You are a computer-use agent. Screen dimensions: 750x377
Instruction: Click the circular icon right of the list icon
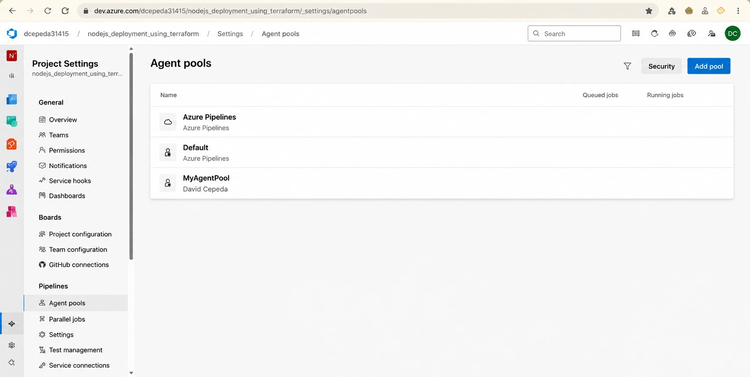coord(654,33)
